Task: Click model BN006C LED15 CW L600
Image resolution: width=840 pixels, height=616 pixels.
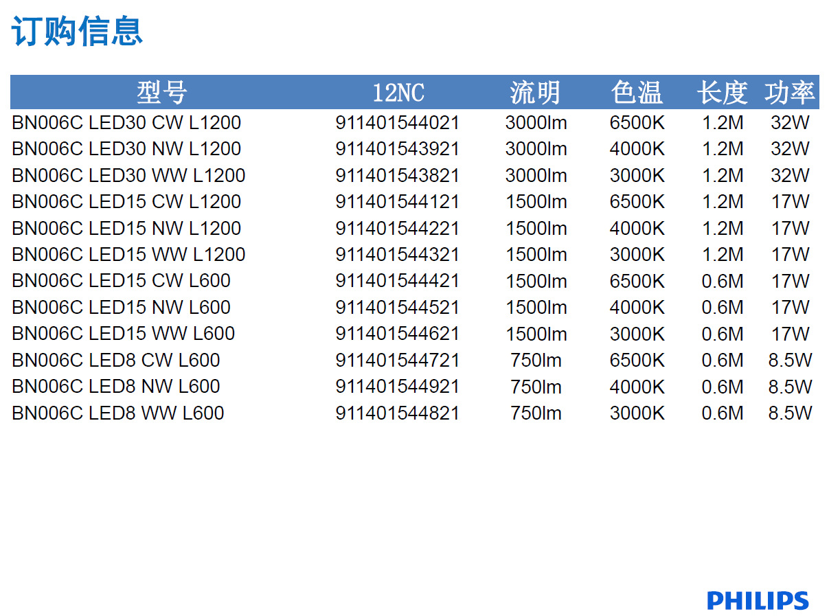Action: (121, 281)
